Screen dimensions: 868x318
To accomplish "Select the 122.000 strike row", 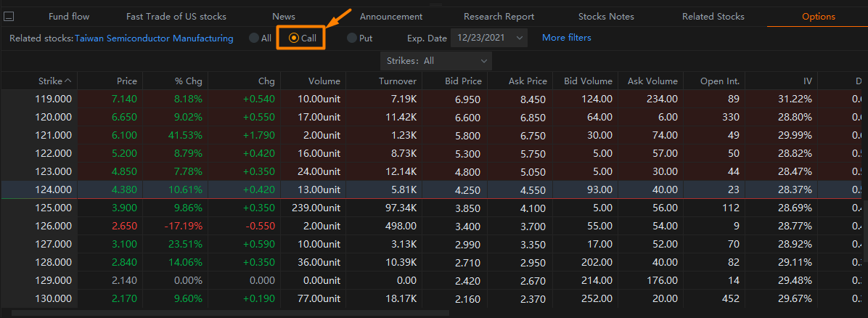I will [x=432, y=153].
